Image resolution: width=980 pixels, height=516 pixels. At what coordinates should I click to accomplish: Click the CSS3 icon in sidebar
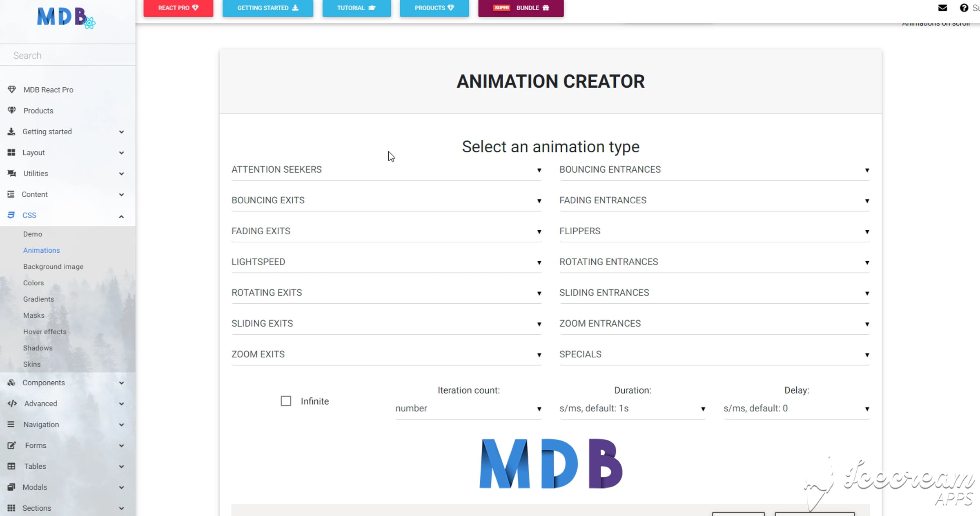click(11, 215)
